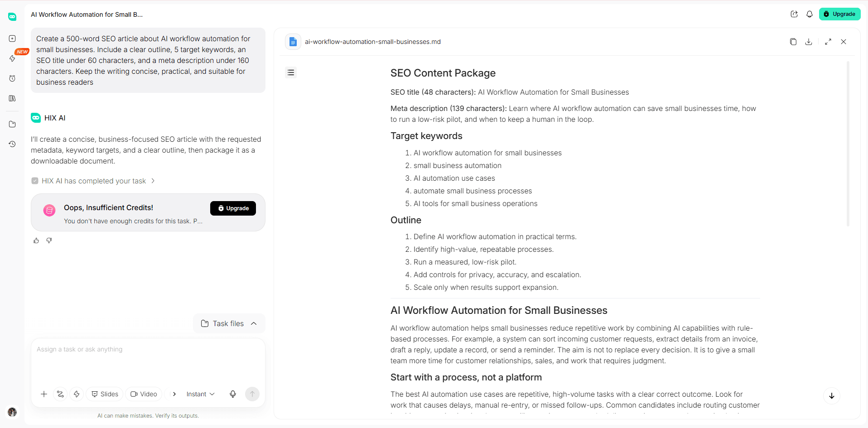Select the Slides option
This screenshot has width=868, height=428.
click(x=105, y=394)
